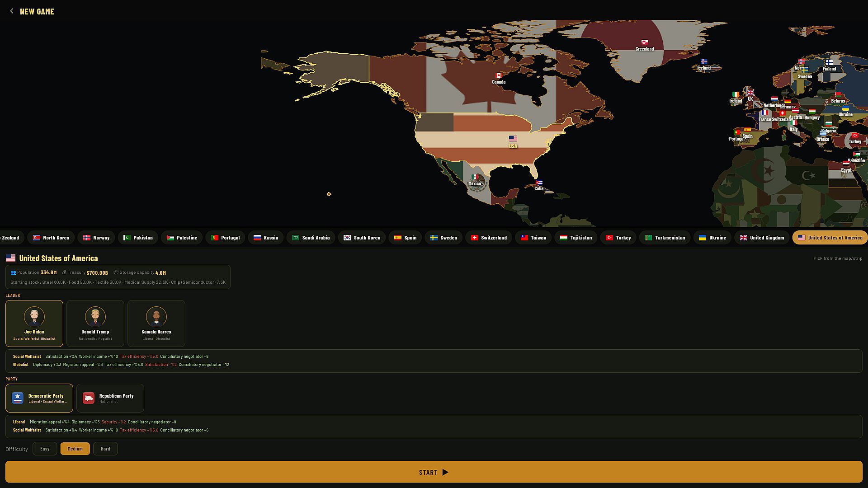Click Donald Tromp's portrait avatar
This screenshot has width=868, height=488.
click(95, 317)
